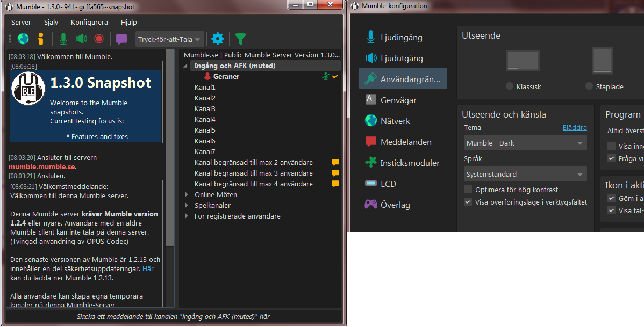The height and width of the screenshot is (327, 644).
Task: Select the Användargränssnitt configuration page
Action: pyautogui.click(x=403, y=79)
